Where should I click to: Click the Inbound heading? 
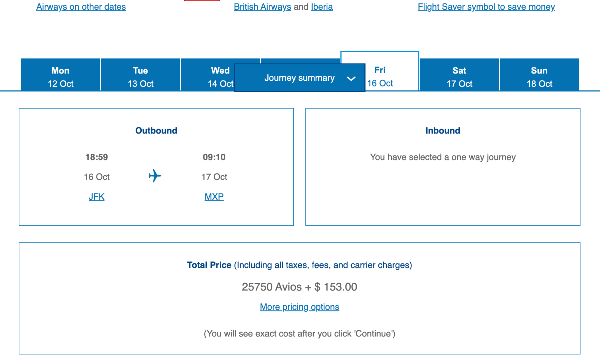click(x=443, y=131)
